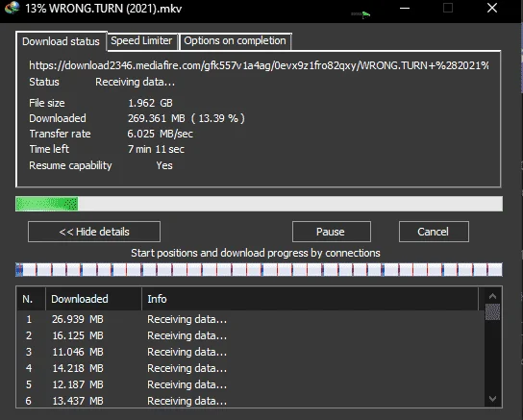Viewport: 523px width, 420px height.
Task: Click the IDM globe icon in title bar
Action: point(12,8)
